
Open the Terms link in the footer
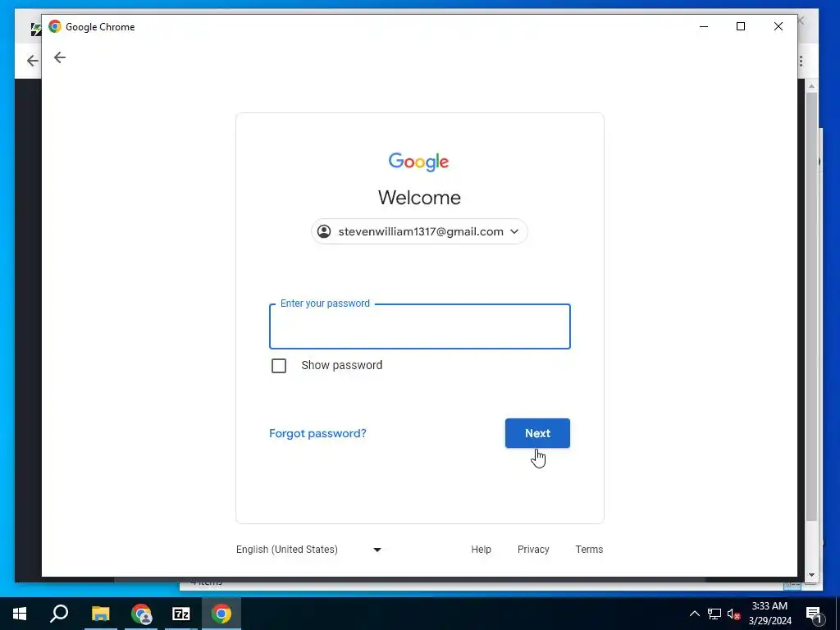click(589, 550)
